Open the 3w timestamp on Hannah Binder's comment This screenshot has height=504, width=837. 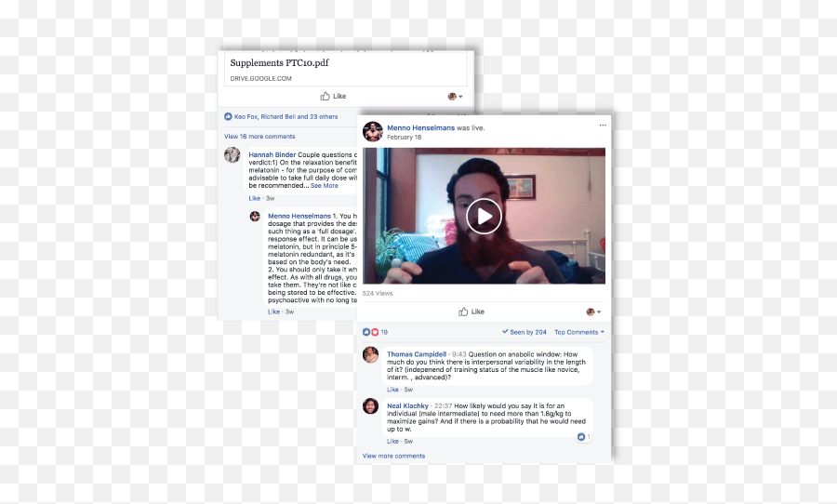tap(270, 199)
